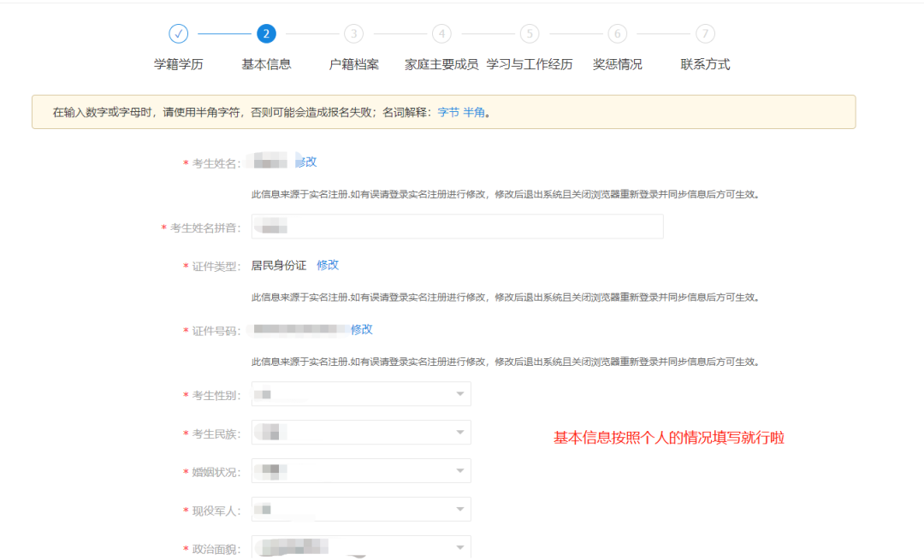Click the step 5 circle icon

tap(530, 33)
